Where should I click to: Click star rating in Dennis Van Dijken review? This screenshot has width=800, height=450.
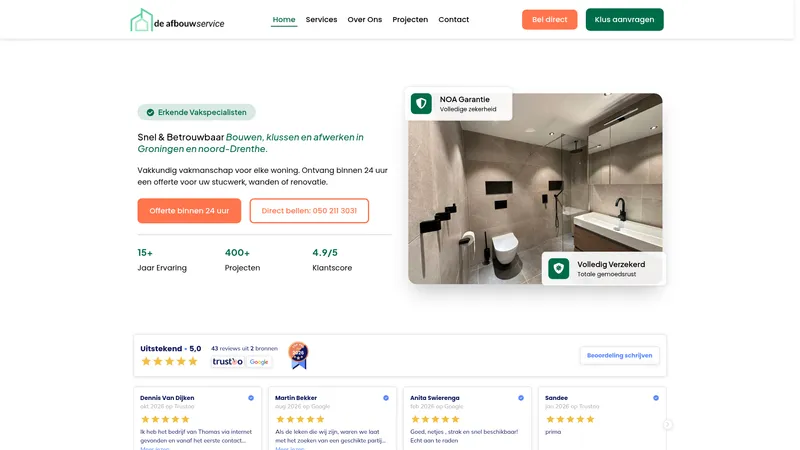coord(165,419)
